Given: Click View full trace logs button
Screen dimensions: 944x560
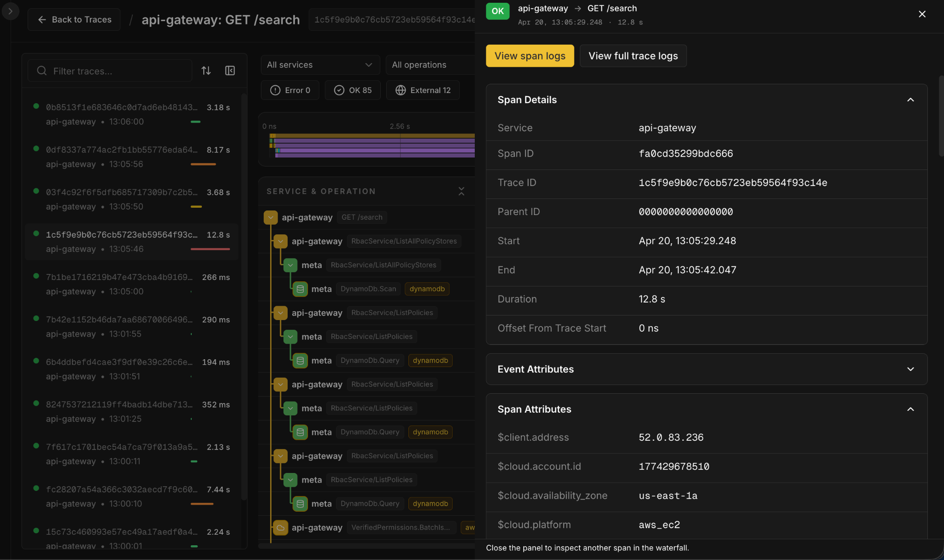Looking at the screenshot, I should (x=633, y=56).
